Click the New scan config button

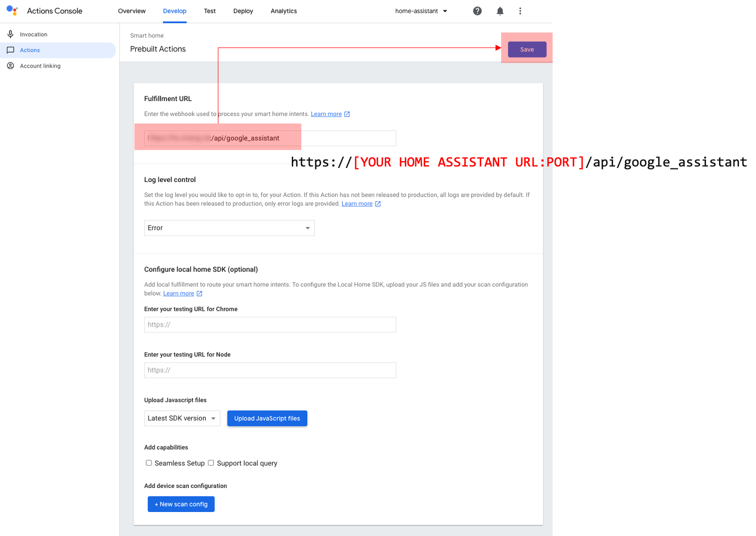click(x=181, y=504)
